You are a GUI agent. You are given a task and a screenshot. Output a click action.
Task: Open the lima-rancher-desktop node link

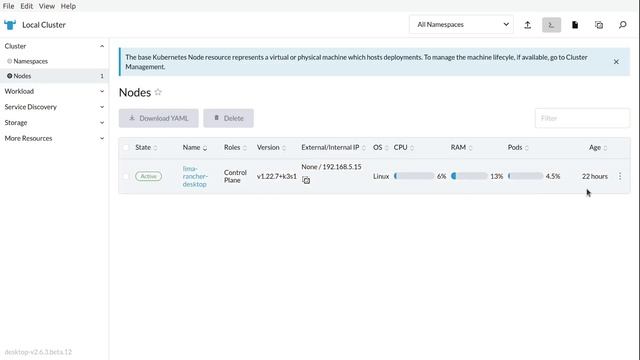tap(195, 176)
